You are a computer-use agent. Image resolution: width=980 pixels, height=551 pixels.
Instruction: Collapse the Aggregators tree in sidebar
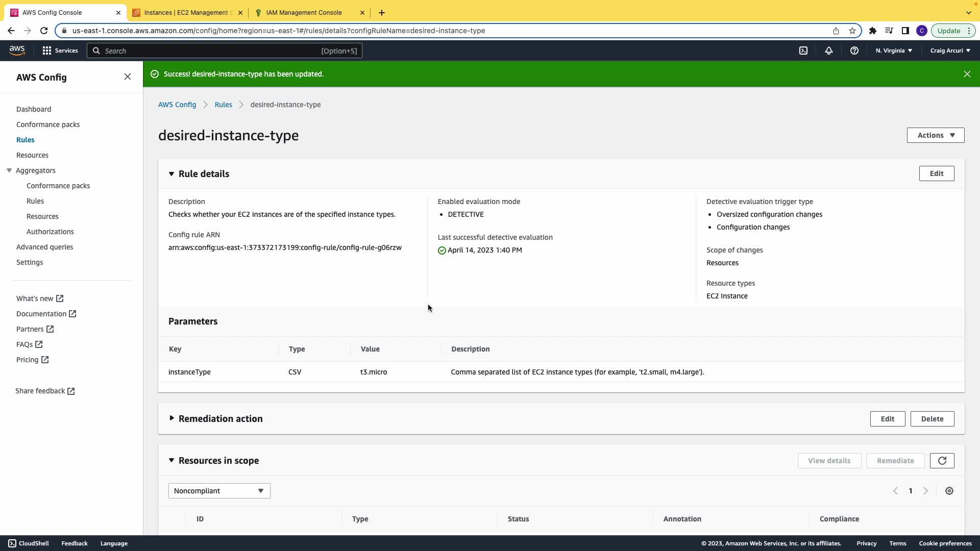coord(9,170)
